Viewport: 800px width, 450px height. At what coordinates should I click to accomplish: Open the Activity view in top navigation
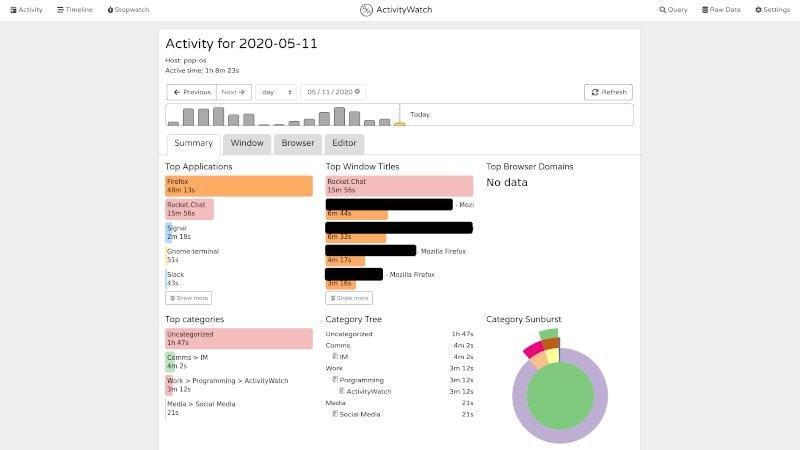27,9
